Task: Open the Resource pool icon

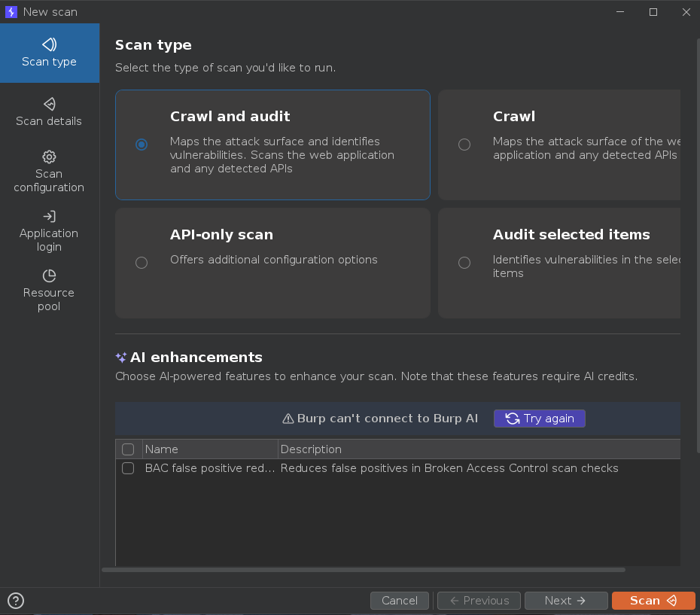Action: pyautogui.click(x=49, y=276)
